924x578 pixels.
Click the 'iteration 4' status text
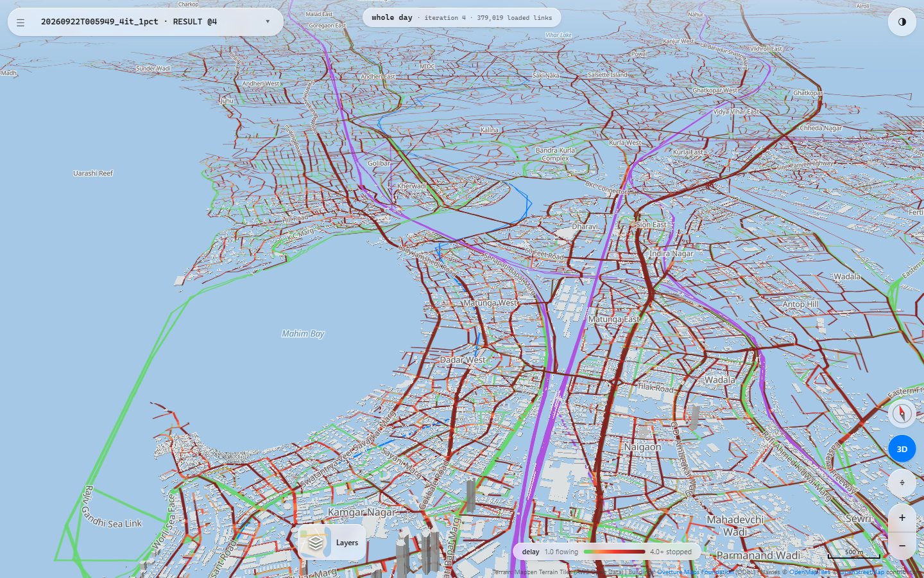[x=445, y=18]
